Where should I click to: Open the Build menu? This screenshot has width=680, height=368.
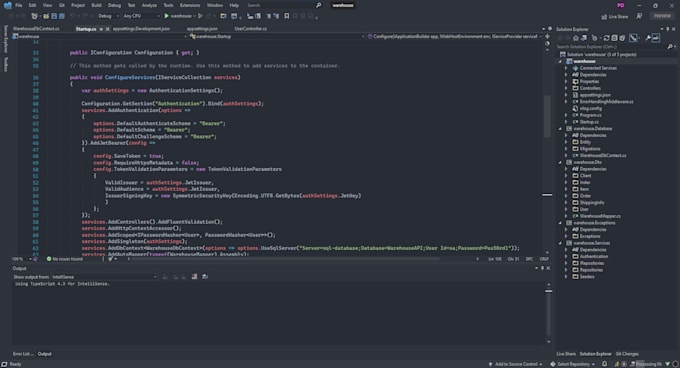(96, 5)
